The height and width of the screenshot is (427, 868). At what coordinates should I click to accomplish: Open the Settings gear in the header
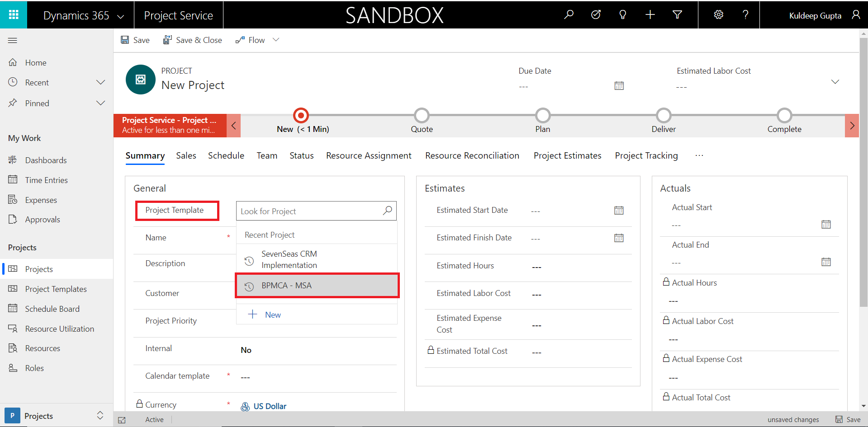(718, 14)
